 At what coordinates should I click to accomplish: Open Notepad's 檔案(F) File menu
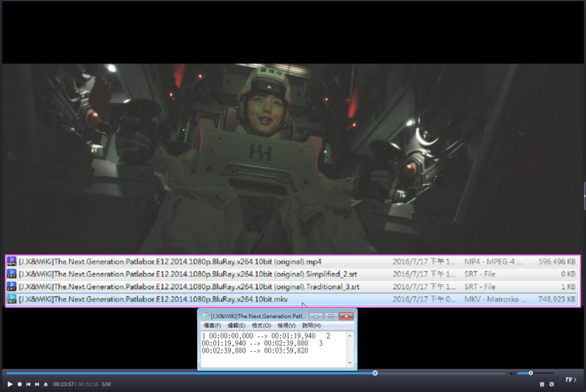pos(213,326)
